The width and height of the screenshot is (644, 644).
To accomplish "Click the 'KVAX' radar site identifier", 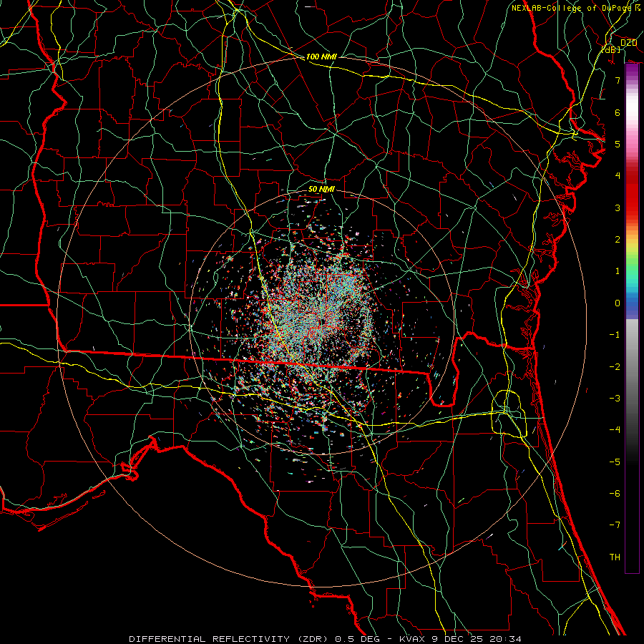I will pos(414,639).
